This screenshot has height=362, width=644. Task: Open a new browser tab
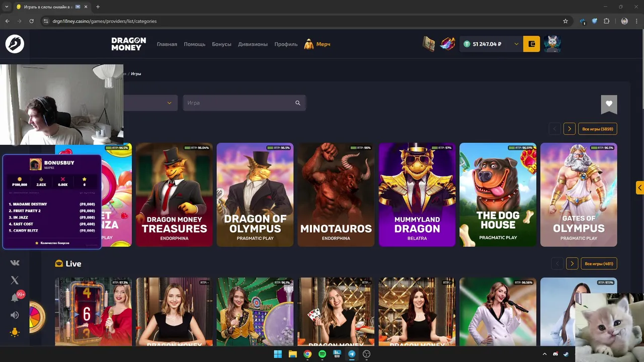click(98, 7)
